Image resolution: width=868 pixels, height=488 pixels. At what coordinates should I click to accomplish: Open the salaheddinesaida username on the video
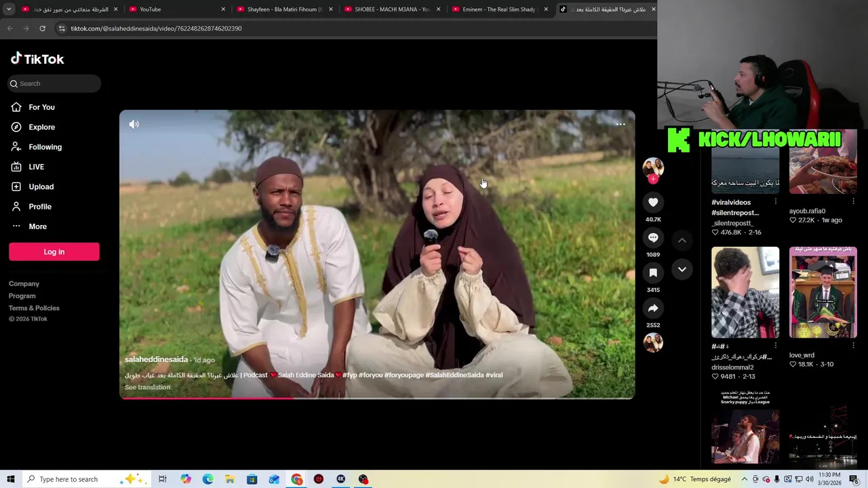pos(156,359)
